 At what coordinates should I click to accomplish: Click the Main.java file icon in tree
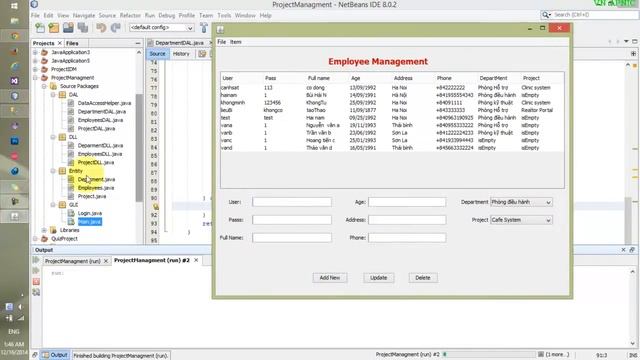(71, 222)
